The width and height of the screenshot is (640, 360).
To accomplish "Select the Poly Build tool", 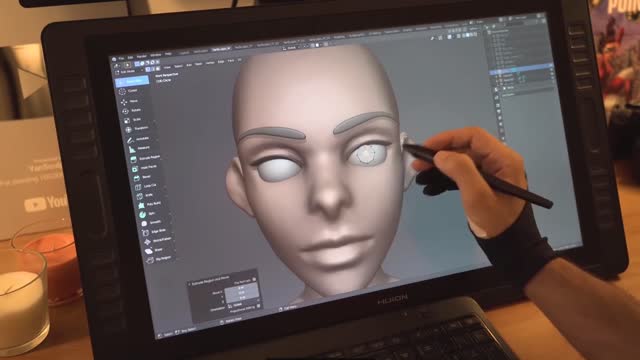I will coord(150,204).
